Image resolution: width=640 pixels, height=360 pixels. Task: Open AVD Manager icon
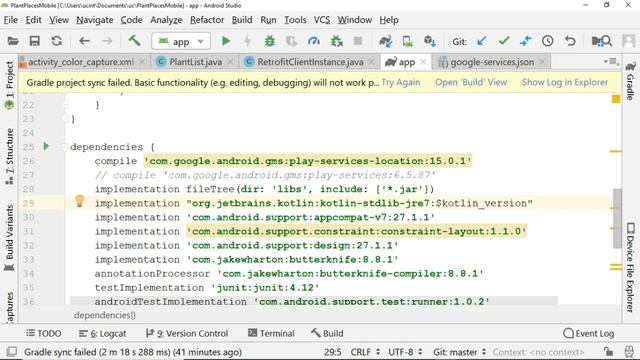[407, 41]
